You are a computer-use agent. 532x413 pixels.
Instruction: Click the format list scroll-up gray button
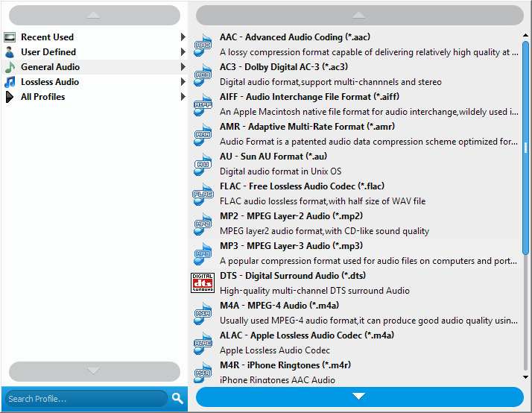tap(360, 15)
